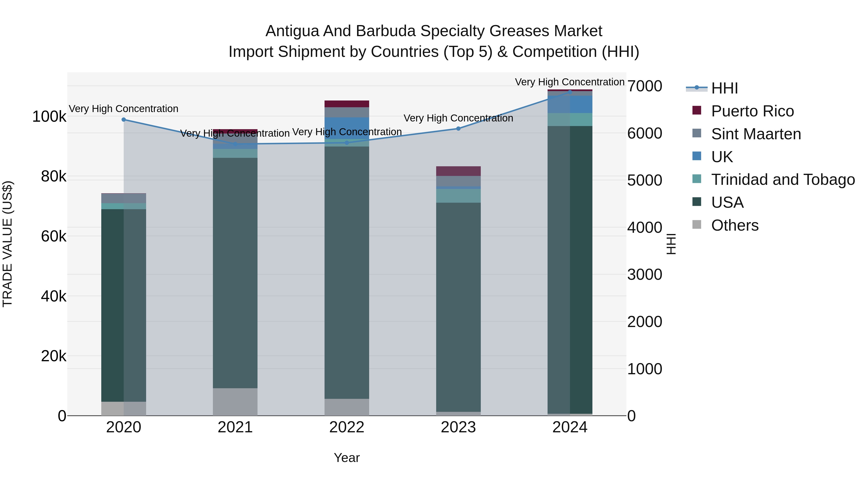The height and width of the screenshot is (488, 868).
Task: Click the HHI data point for 2022
Action: tap(347, 143)
